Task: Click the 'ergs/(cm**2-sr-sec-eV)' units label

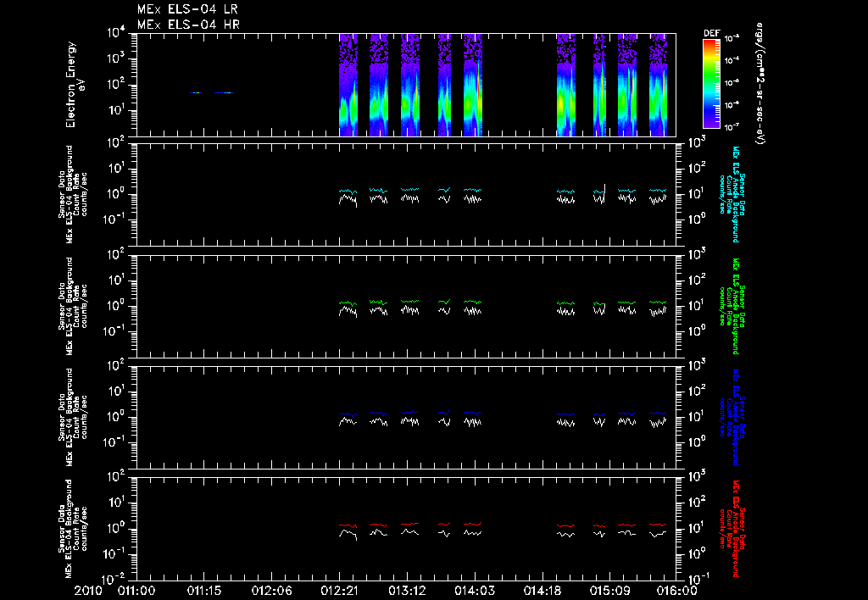Action: (760, 84)
